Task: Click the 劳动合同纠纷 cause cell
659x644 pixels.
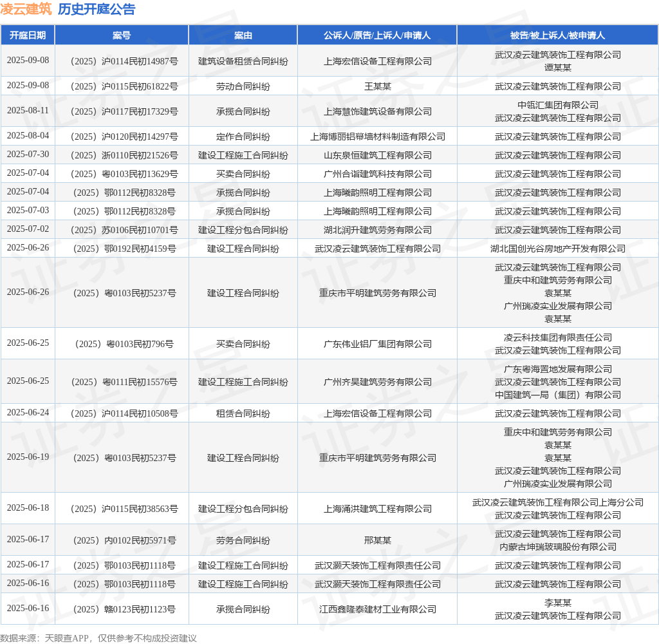Action: point(243,87)
